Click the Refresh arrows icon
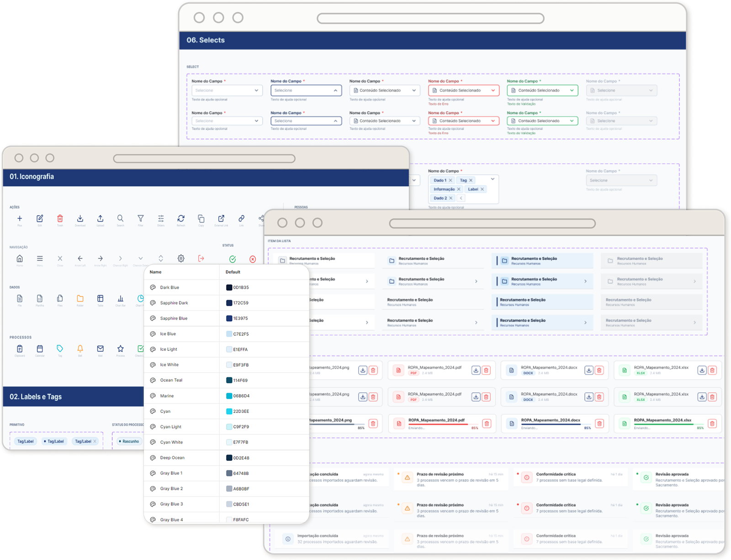The width and height of the screenshot is (731, 560). [181, 218]
